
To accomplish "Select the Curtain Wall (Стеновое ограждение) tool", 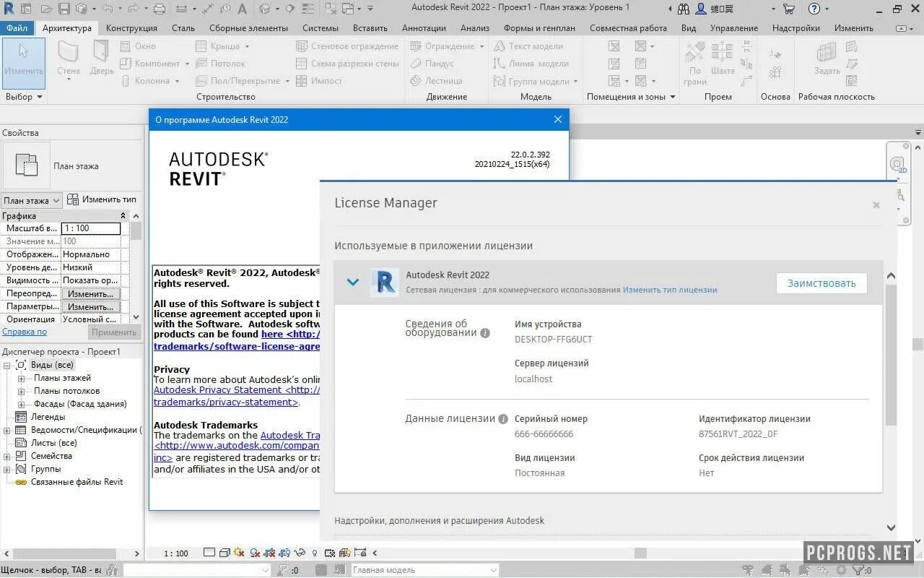I will pos(348,46).
